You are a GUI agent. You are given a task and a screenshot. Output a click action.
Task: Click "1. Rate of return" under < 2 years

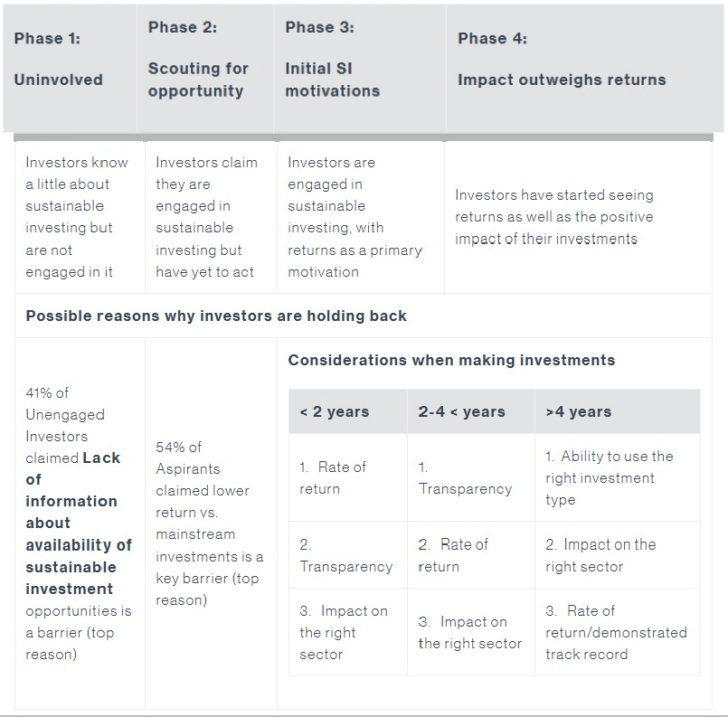point(333,477)
